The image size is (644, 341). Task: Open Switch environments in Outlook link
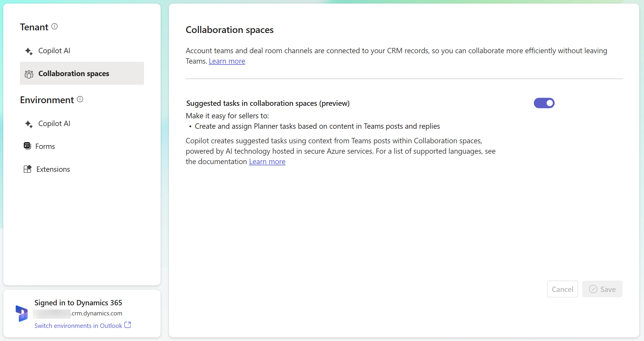(x=82, y=325)
